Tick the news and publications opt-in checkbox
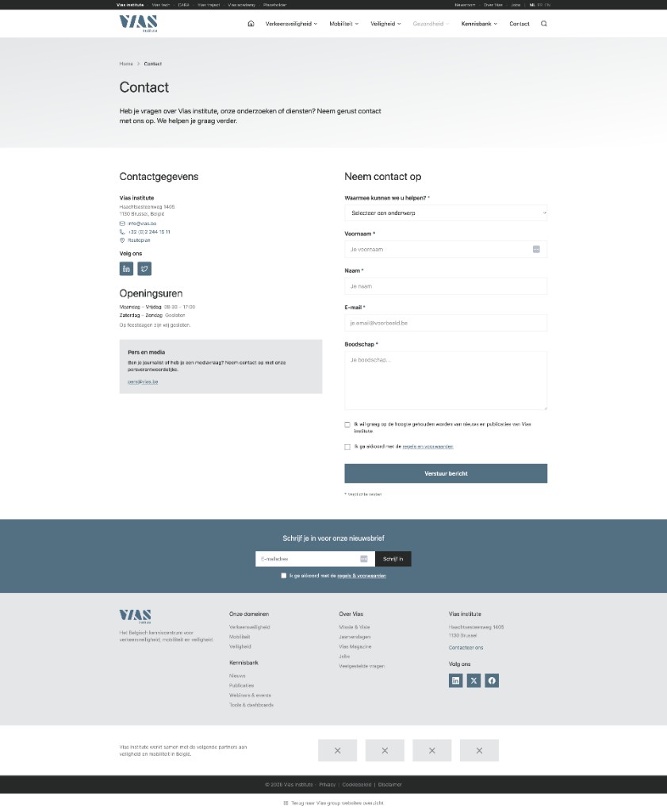This screenshot has width=667, height=812. click(x=347, y=425)
